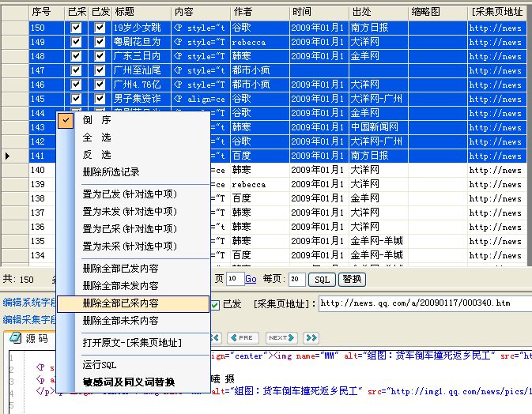Image resolution: width=532 pixels, height=414 pixels.
Task: Toggle 已采 checkbox in row 145
Action: (x=76, y=99)
